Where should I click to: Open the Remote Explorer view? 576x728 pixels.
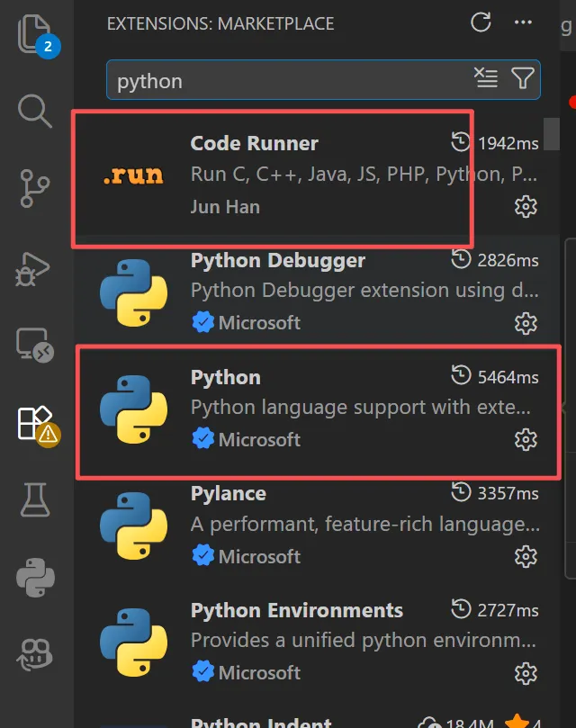pyautogui.click(x=35, y=345)
